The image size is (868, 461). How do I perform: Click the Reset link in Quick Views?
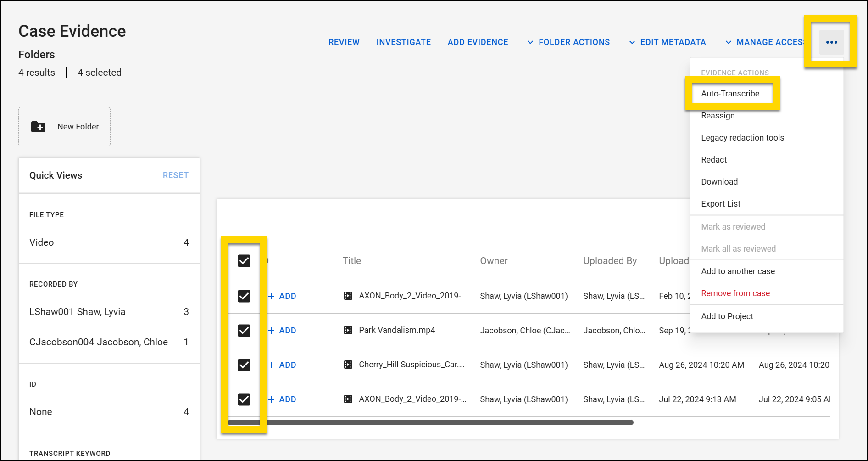[175, 175]
